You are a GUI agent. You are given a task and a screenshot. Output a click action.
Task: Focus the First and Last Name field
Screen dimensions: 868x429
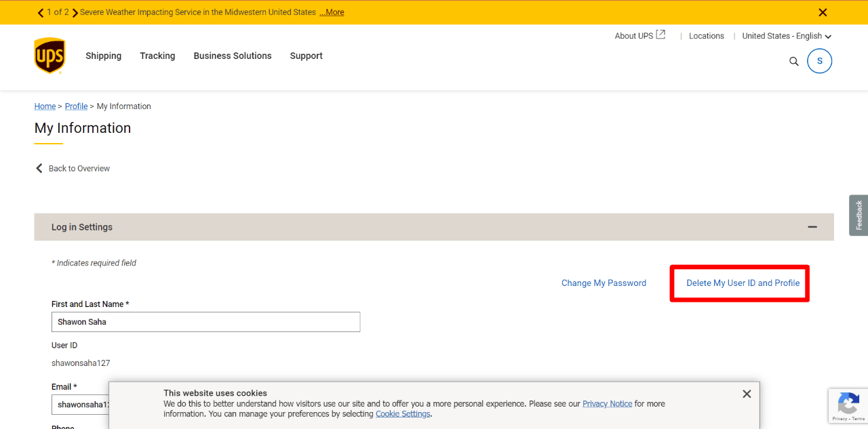pos(205,322)
